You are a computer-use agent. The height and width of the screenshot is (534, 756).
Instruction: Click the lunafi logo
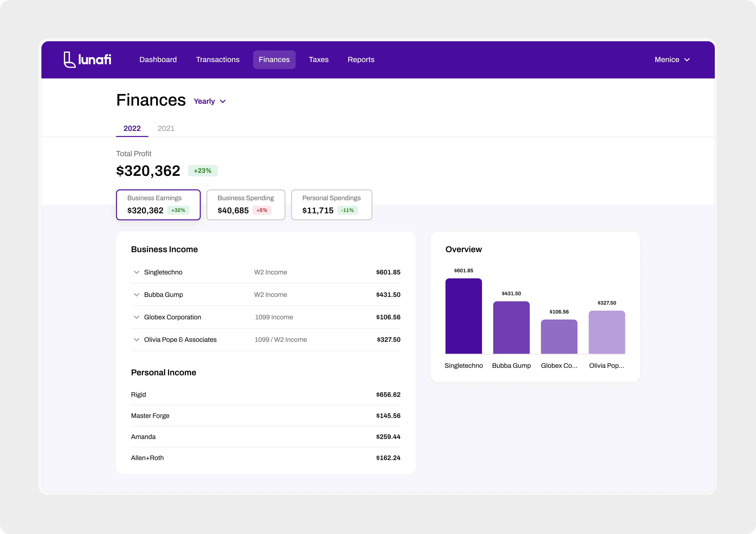tap(87, 60)
